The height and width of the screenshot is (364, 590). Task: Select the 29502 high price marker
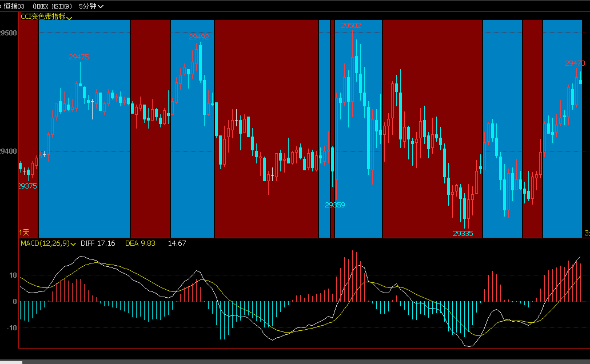351,25
